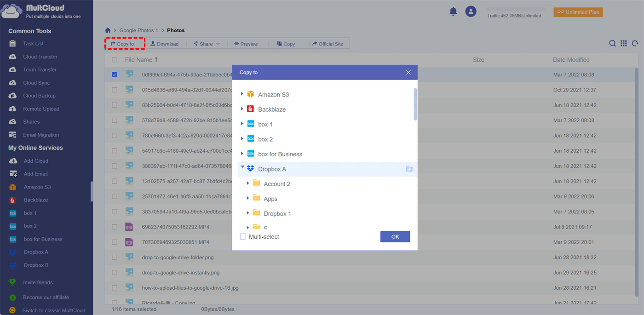The image size is (644, 315).
Task: Expand the Amazon S3 tree node
Action: click(242, 94)
